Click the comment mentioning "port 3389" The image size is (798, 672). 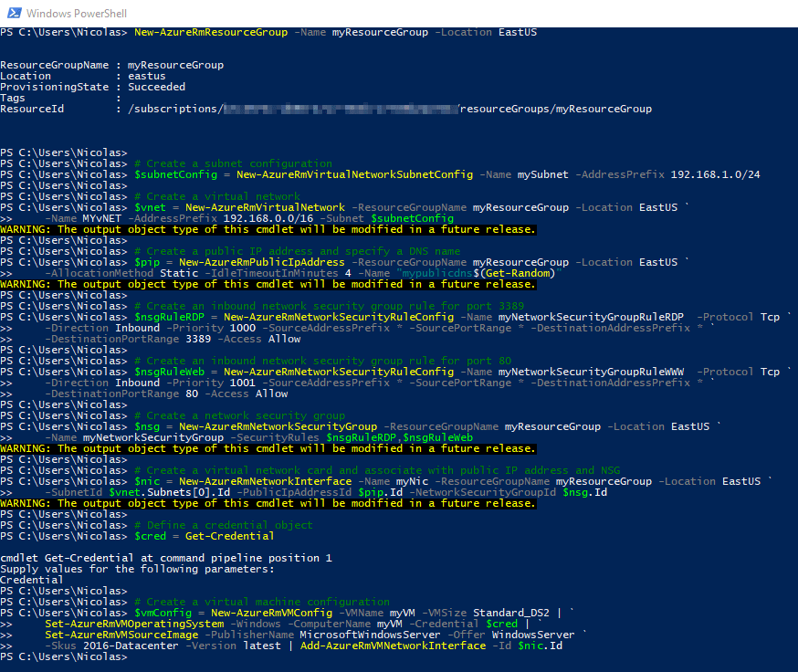pos(329,306)
